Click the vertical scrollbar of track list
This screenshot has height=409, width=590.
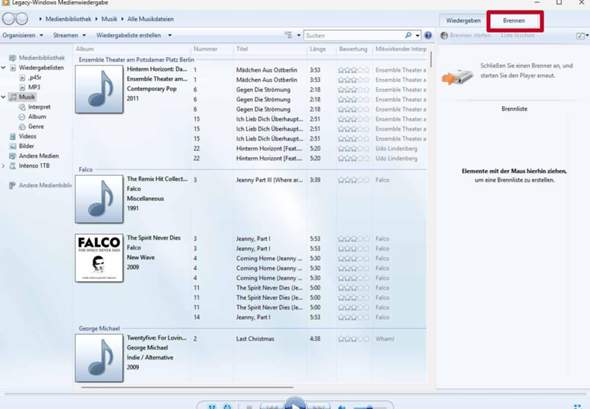pyautogui.click(x=431, y=59)
